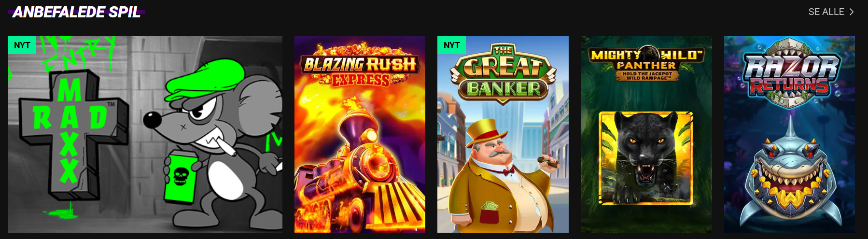Click the roaring black panther portrait
868x239 pixels.
(646, 158)
